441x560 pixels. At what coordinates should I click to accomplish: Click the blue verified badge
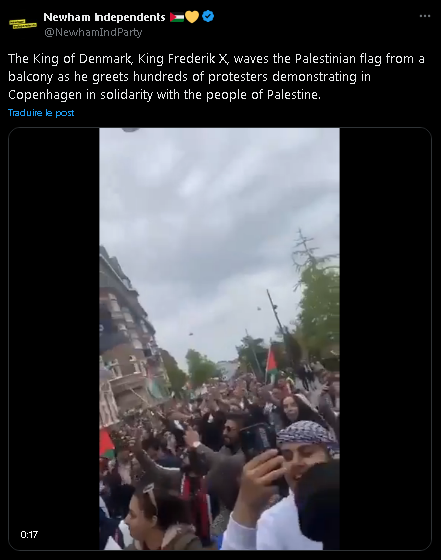tap(208, 16)
